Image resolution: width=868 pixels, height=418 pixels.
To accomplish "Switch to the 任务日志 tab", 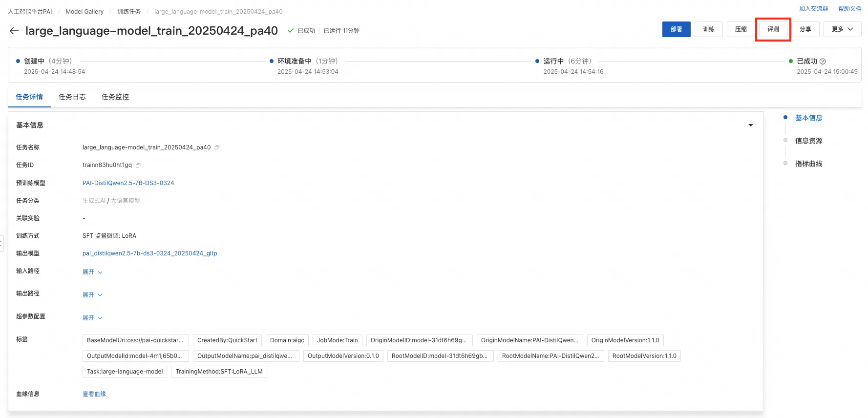I will coord(72,97).
